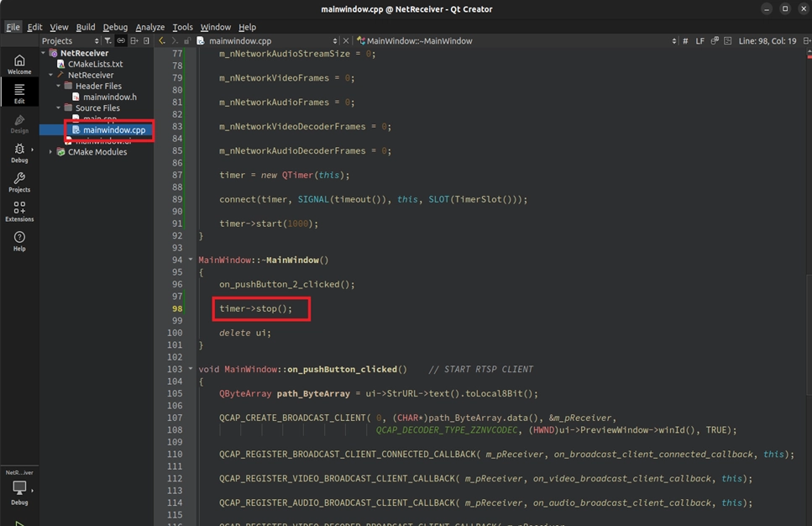
Task: Select CMakeLists.txt in project tree
Action: click(95, 64)
